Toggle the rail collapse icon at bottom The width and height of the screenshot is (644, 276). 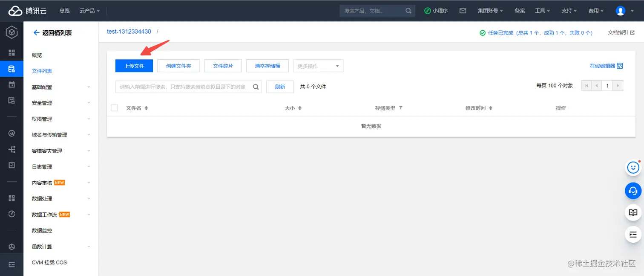11,265
